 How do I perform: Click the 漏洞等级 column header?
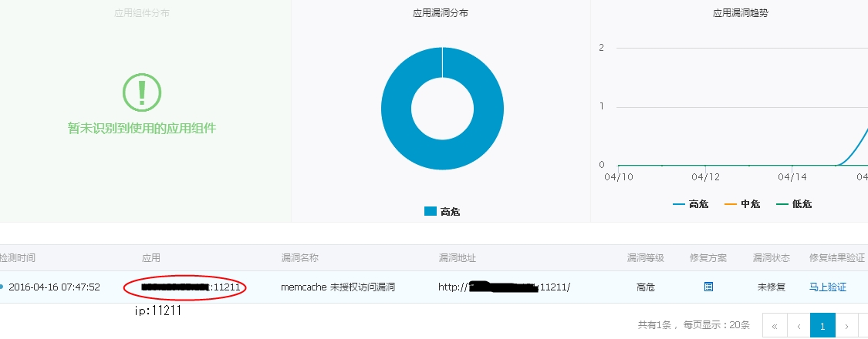pos(646,257)
